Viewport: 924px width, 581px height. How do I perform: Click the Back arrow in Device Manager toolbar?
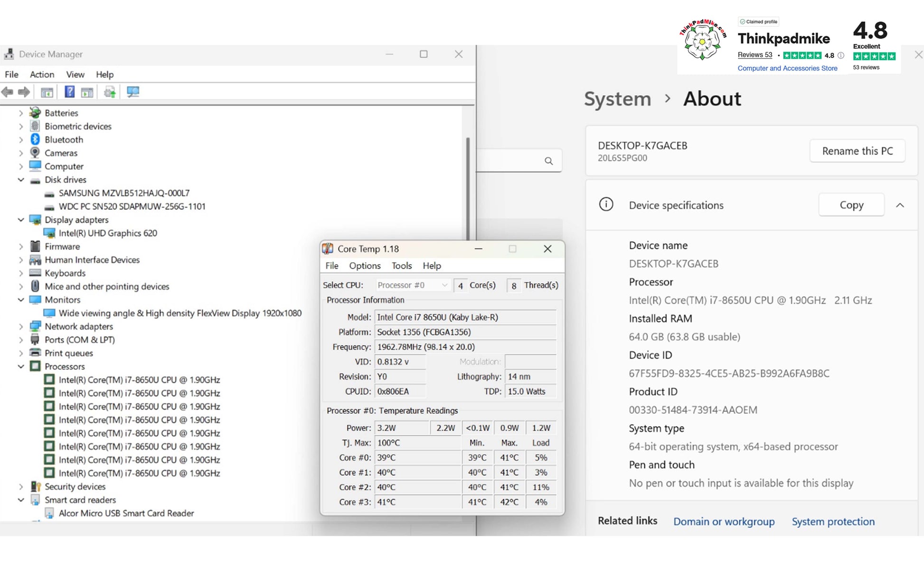(x=8, y=92)
